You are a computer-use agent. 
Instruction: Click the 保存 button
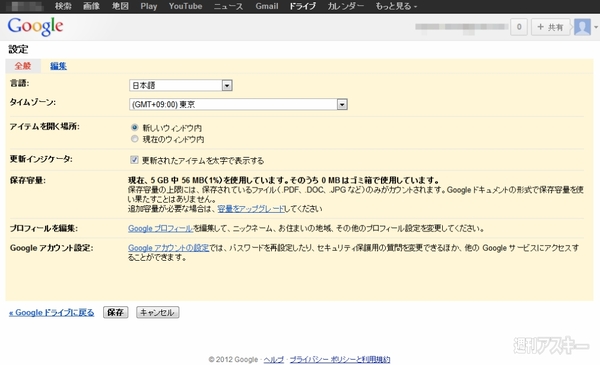click(116, 313)
